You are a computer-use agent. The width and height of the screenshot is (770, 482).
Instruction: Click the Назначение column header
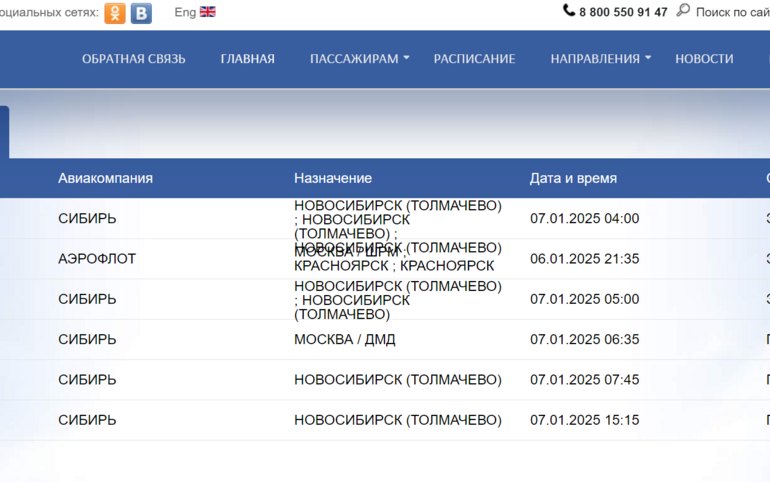(333, 178)
